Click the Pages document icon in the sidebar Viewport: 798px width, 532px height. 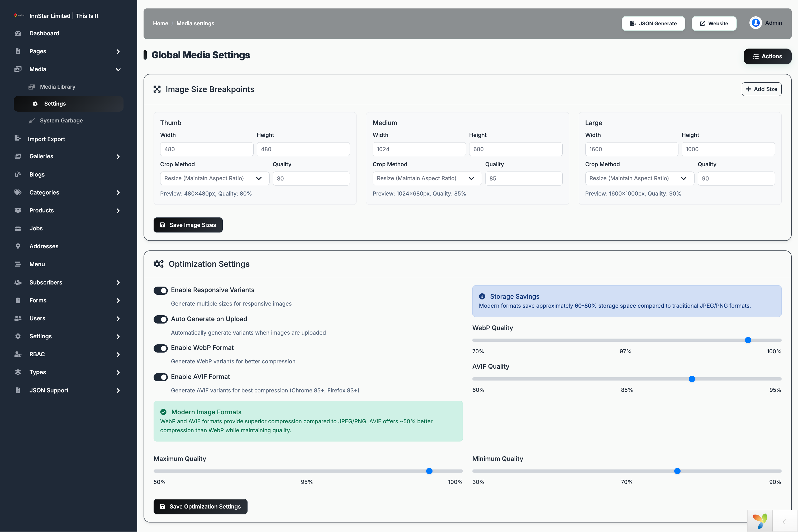pyautogui.click(x=18, y=51)
